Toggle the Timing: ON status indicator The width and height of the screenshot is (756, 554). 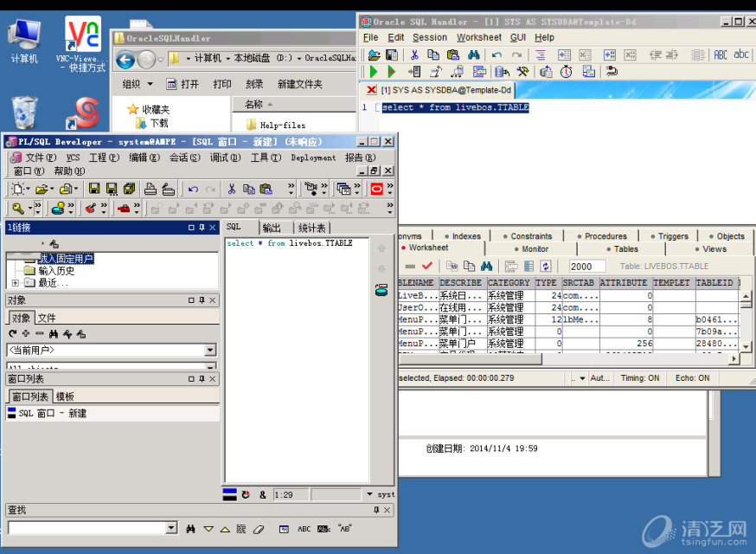tap(639, 378)
